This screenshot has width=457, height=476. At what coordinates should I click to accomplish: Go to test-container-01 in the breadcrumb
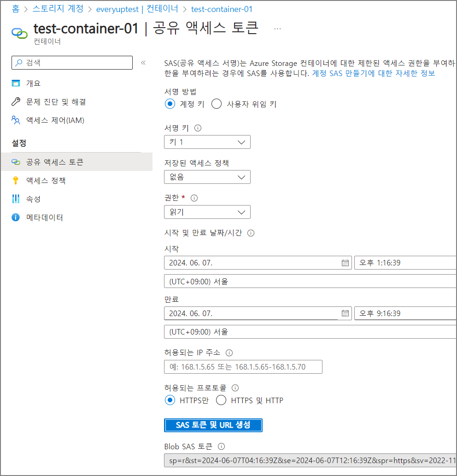tap(222, 9)
